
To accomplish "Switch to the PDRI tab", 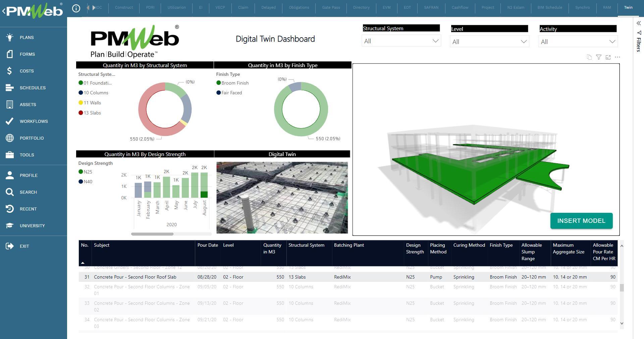I will (x=150, y=7).
